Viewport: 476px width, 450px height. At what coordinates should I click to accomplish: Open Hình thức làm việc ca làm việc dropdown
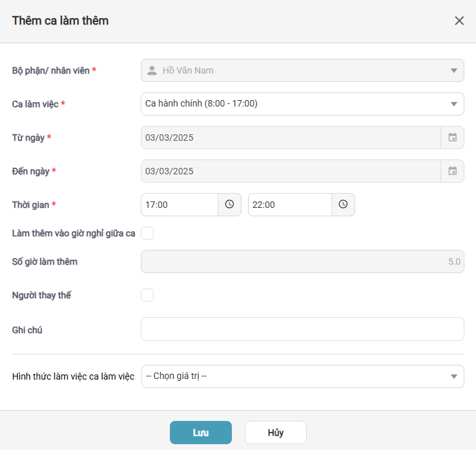point(453,376)
